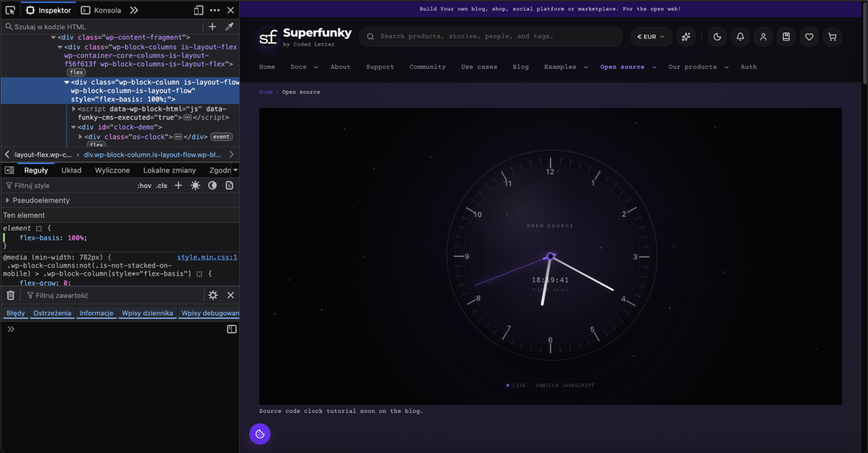Open the style.min.css:1 source link
This screenshot has height=453, width=868.
207,257
